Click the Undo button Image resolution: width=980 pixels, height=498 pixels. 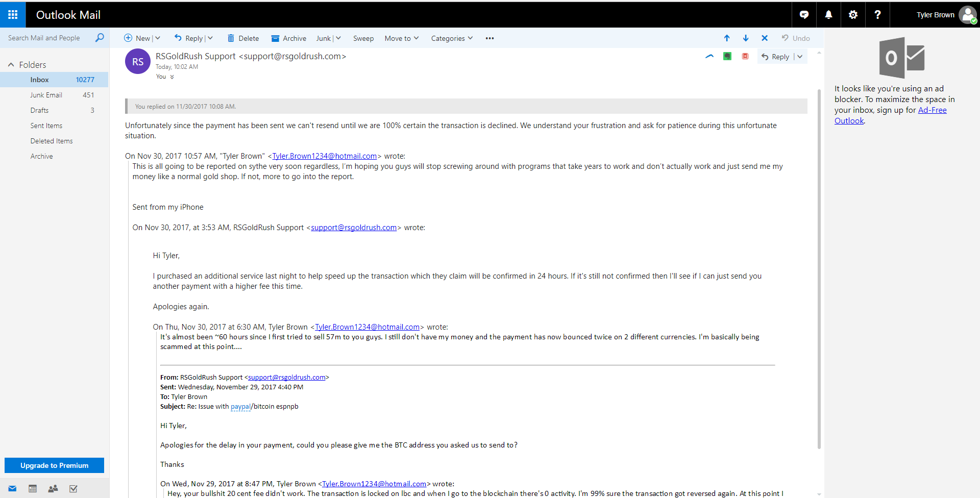[x=796, y=38]
